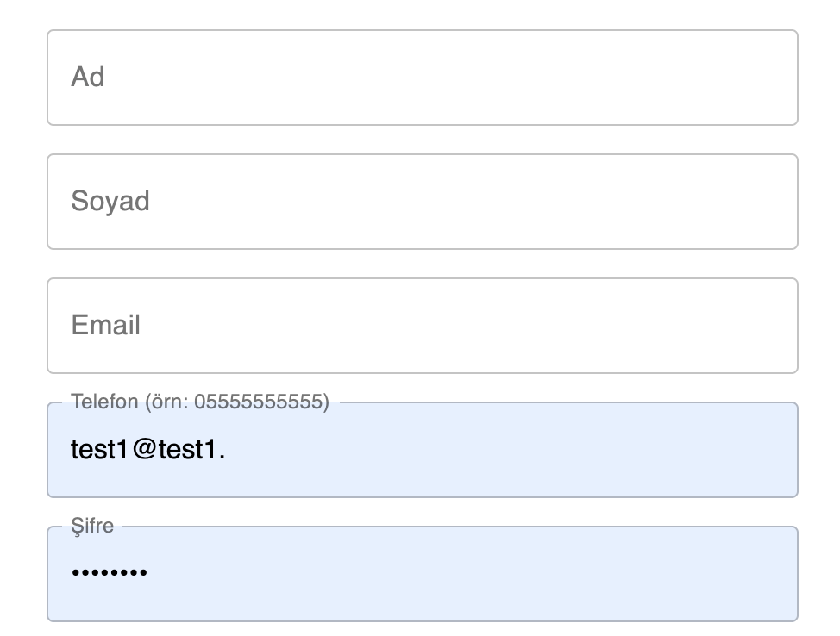840x636 pixels.
Task: Click the masked password dots
Action: coord(110,571)
